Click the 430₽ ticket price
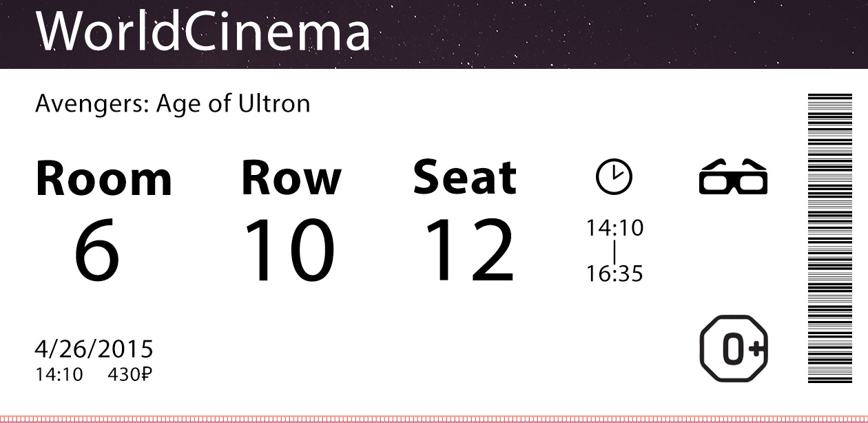The height and width of the screenshot is (423, 868). click(130, 375)
